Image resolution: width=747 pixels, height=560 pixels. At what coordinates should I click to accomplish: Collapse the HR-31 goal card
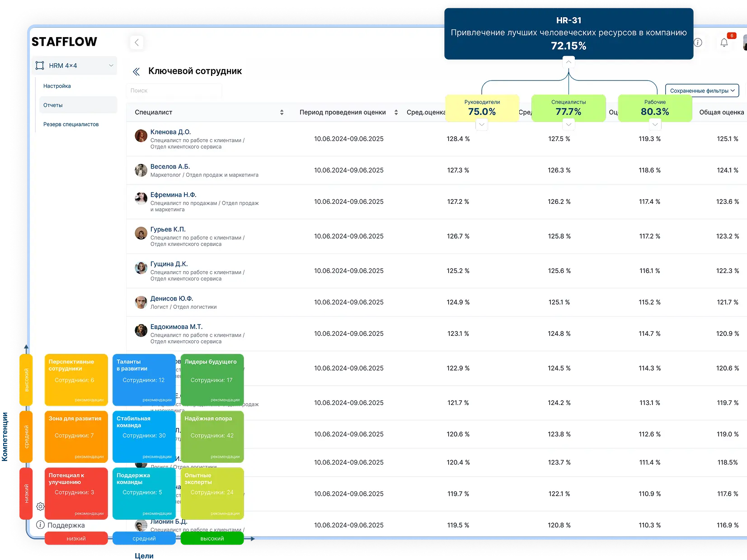pos(568,62)
